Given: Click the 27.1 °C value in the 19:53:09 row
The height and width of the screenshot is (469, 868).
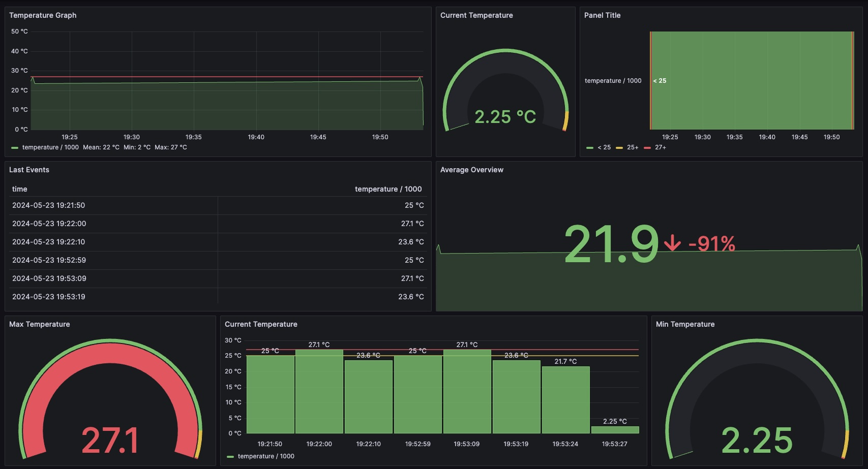Looking at the screenshot, I should coord(412,278).
